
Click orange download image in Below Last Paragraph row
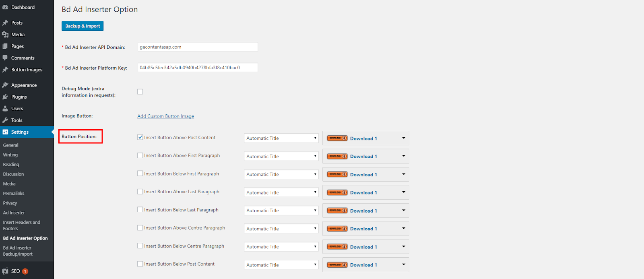coord(337,211)
